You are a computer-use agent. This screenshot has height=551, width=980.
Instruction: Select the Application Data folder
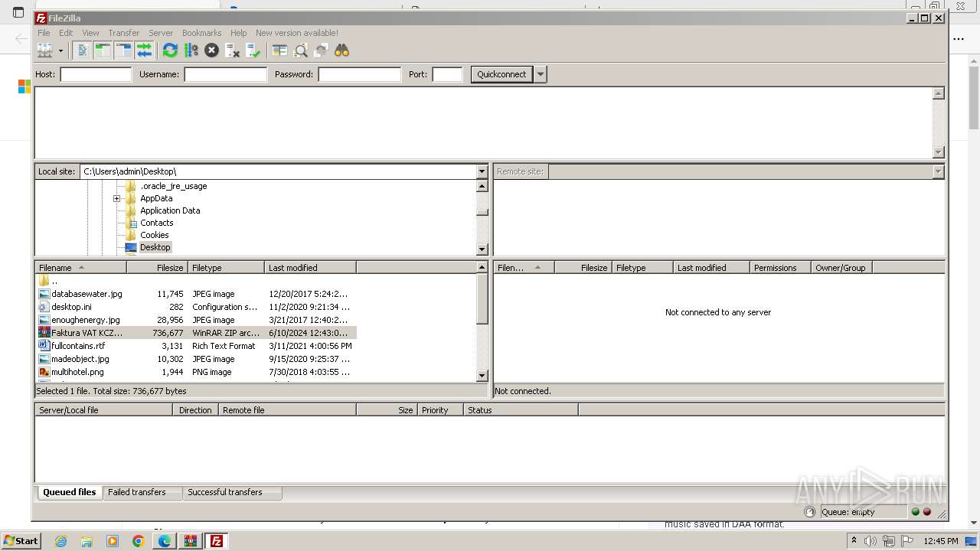click(x=169, y=210)
